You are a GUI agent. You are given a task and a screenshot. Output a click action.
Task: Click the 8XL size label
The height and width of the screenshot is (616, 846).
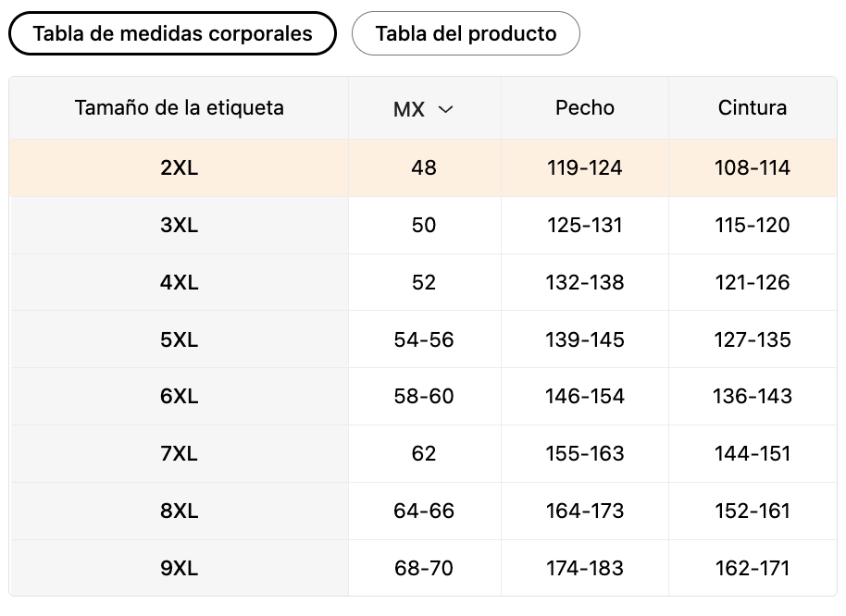pos(179,511)
